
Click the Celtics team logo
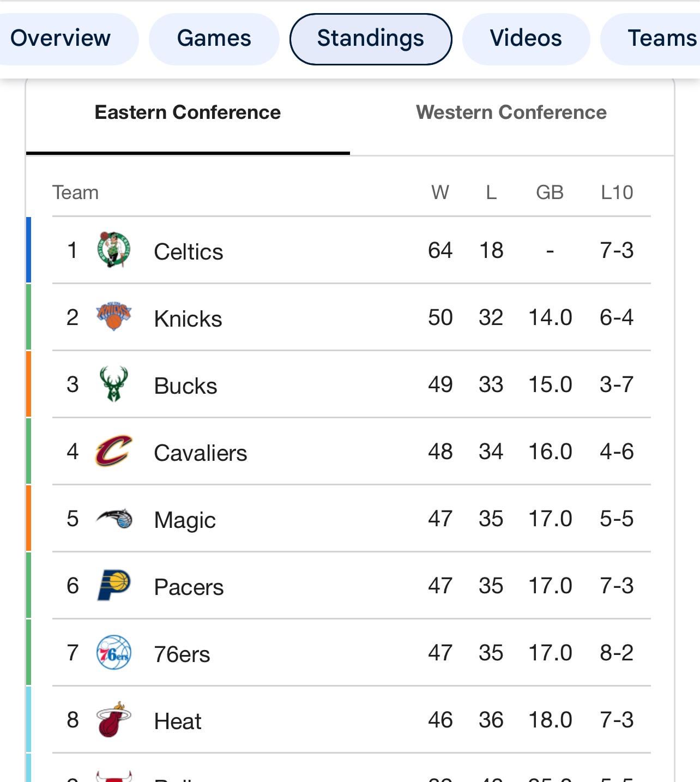pyautogui.click(x=113, y=250)
